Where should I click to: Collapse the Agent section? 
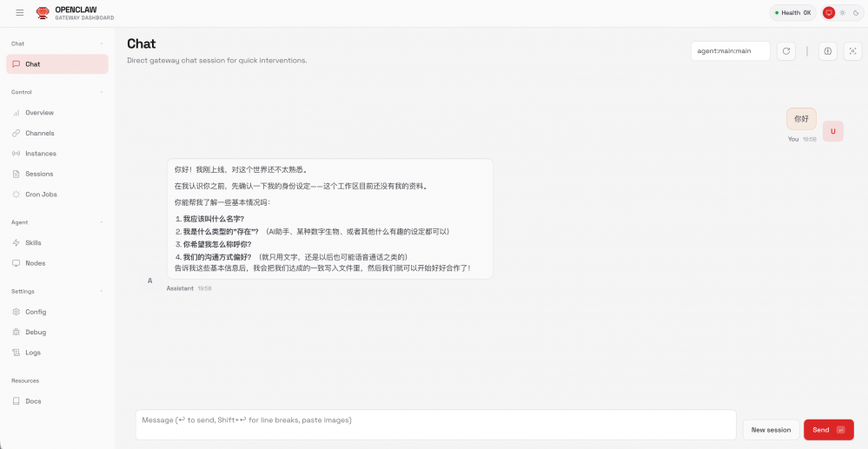(101, 222)
